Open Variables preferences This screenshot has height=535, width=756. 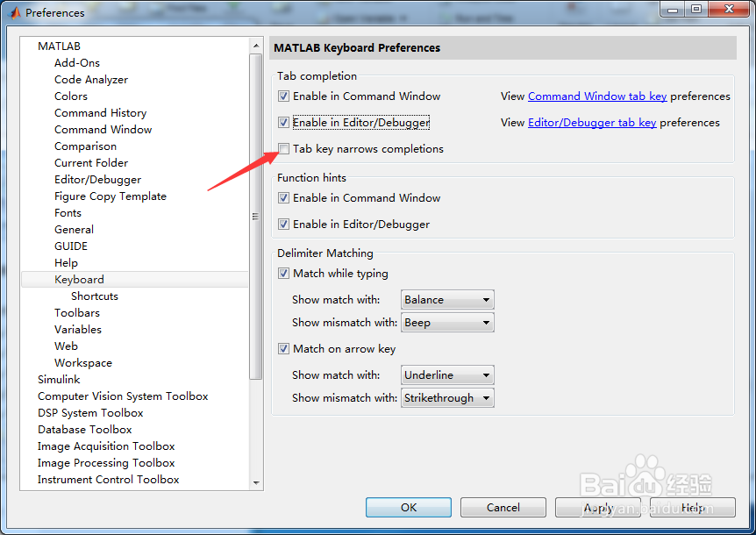(78, 330)
